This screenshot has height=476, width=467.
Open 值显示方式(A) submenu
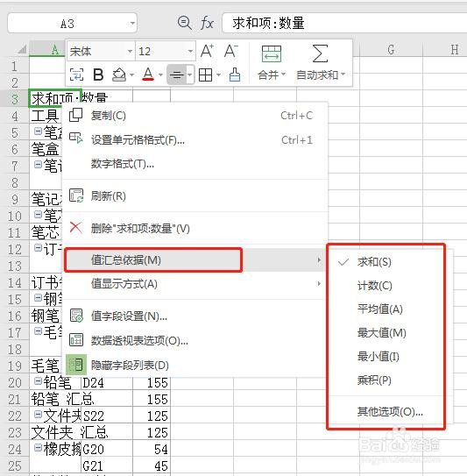coord(195,284)
